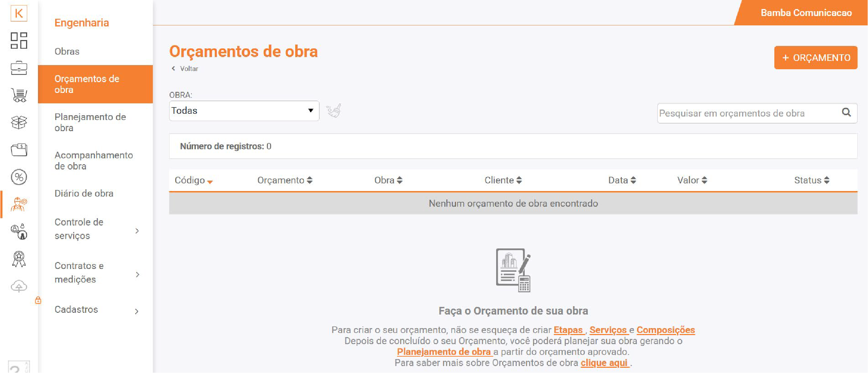Click the percent circle icon
Viewport: 868px width, 373px height.
tap(19, 177)
